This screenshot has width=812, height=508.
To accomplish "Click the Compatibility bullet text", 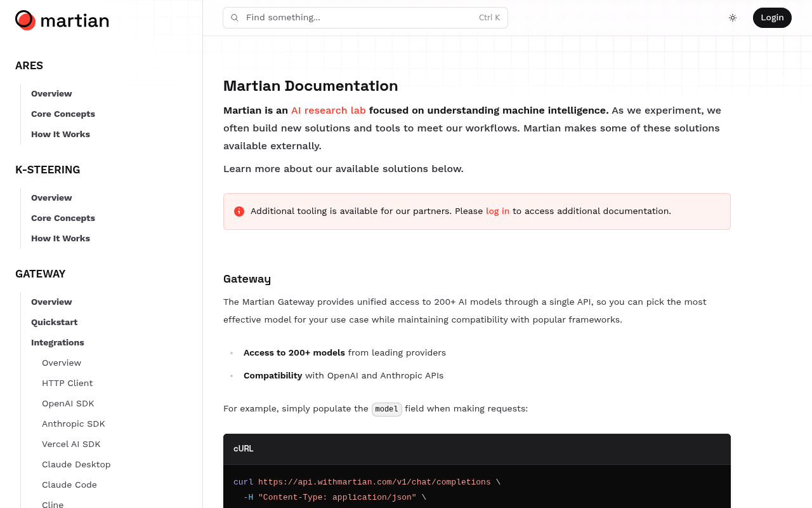I will [x=343, y=376].
